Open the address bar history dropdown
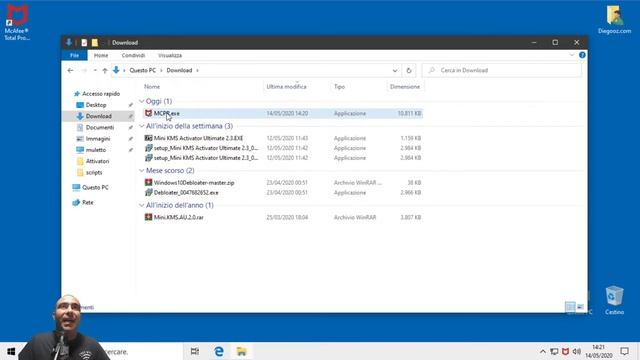 395,71
